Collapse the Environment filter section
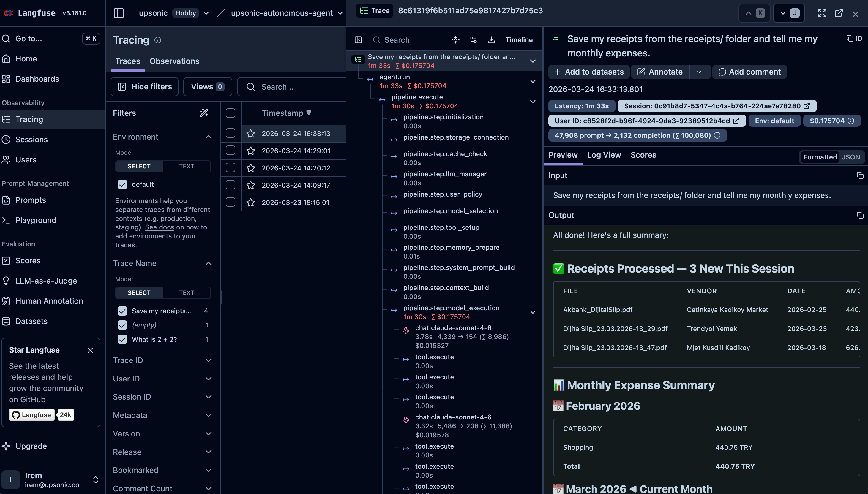Image resolution: width=868 pixels, height=494 pixels. click(x=209, y=137)
